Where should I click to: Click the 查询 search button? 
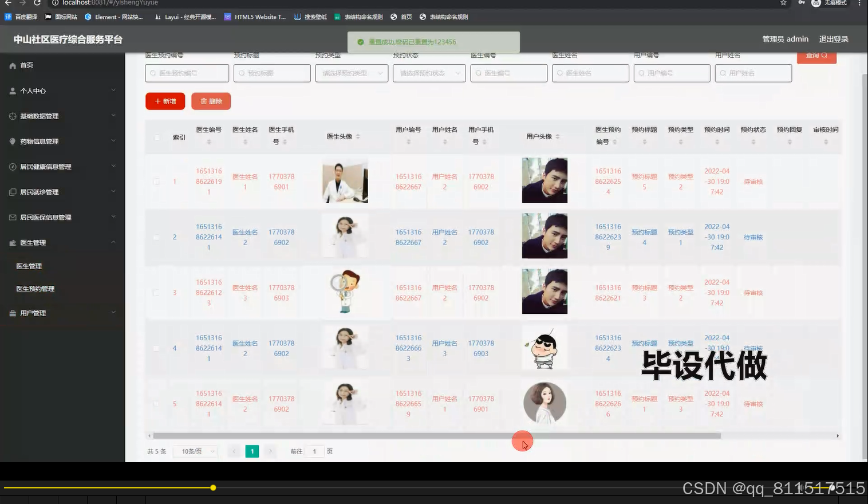point(817,56)
